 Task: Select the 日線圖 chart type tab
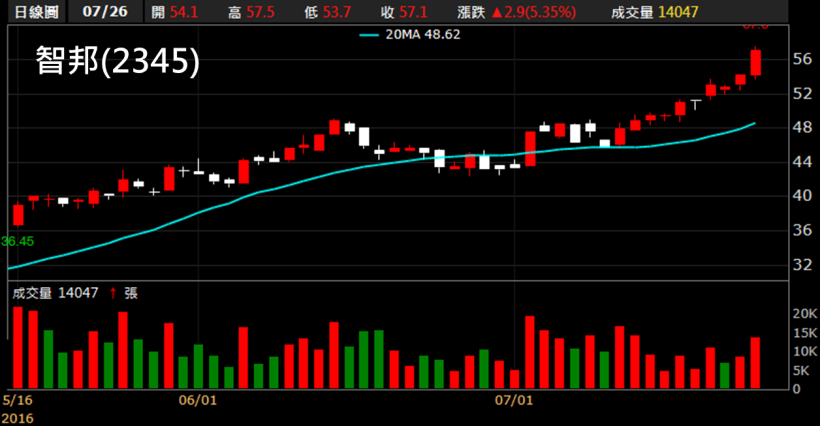(x=36, y=11)
